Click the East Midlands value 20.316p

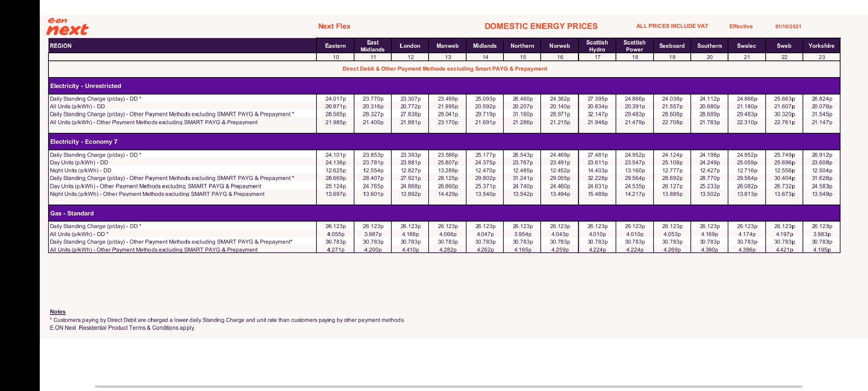coord(373,106)
